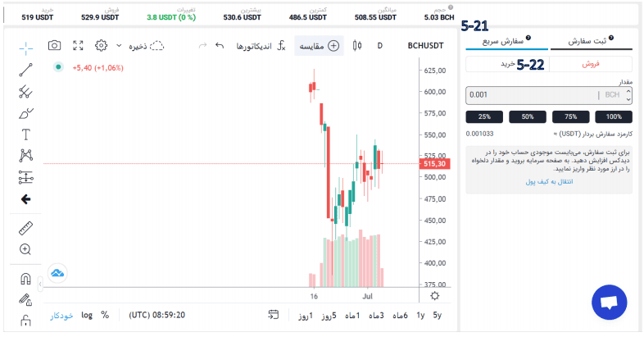Select the trend line drawing tool

[25, 70]
